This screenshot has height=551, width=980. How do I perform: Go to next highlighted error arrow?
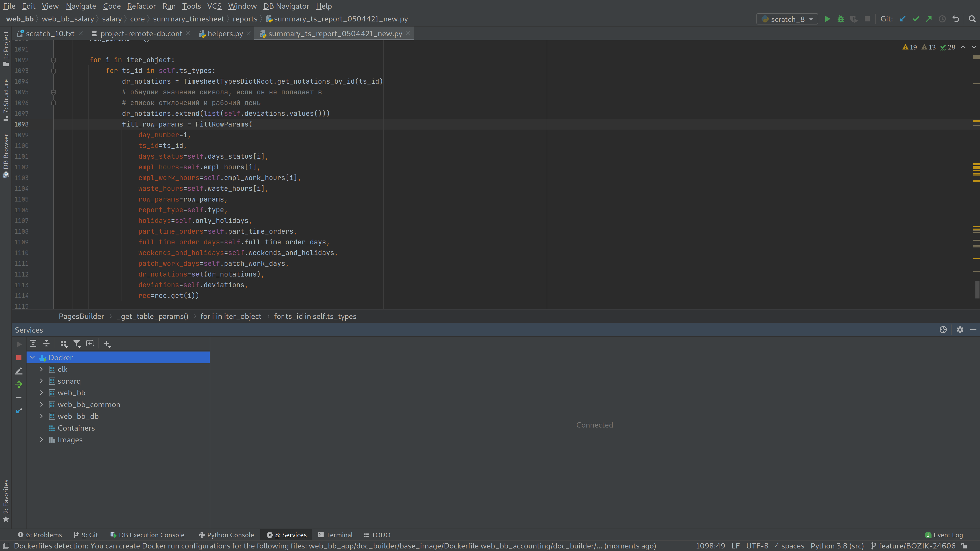click(974, 47)
